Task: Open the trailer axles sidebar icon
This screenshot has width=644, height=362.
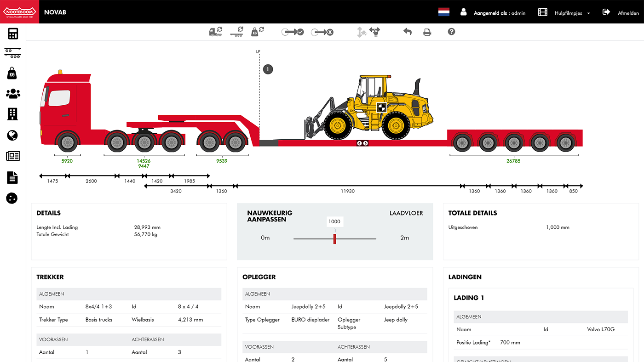Action: point(13,53)
